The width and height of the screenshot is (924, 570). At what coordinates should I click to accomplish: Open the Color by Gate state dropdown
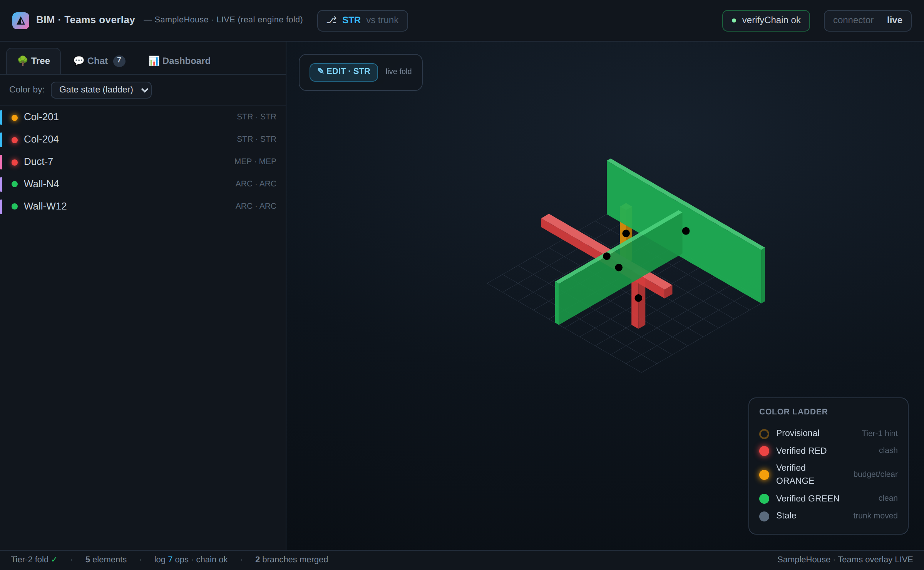click(101, 90)
